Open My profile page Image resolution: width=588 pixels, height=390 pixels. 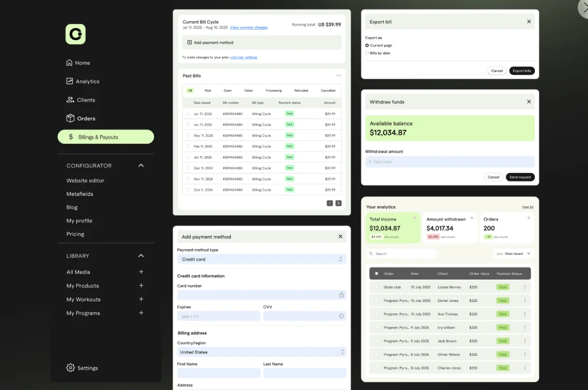click(x=79, y=220)
